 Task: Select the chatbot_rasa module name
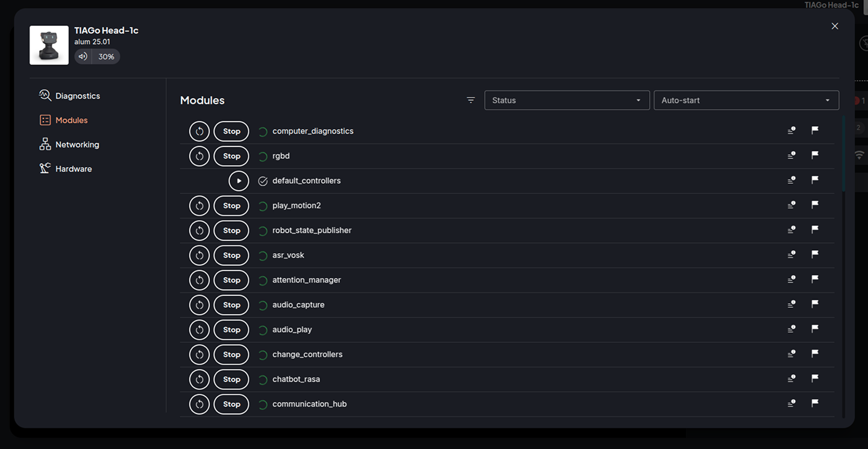pyautogui.click(x=296, y=380)
